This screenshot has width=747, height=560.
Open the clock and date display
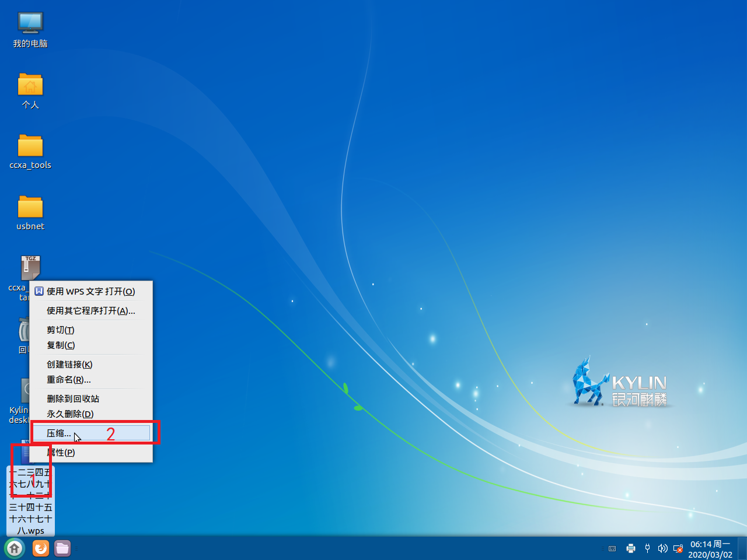click(x=710, y=549)
